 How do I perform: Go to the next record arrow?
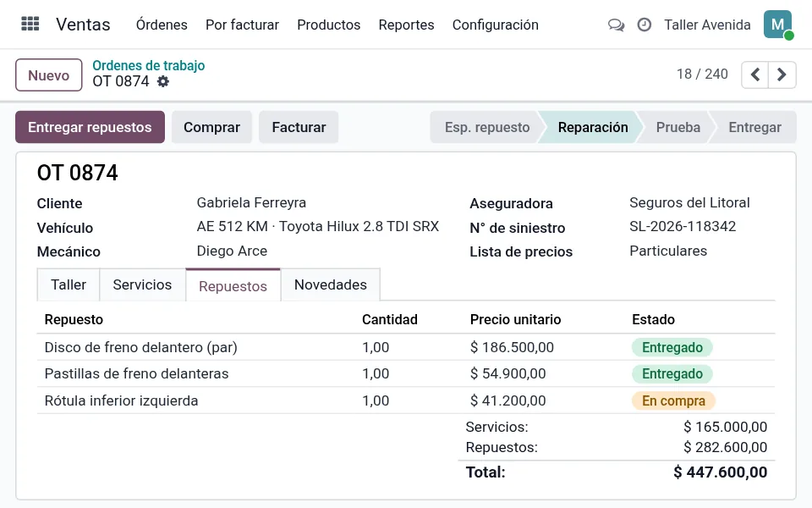[x=782, y=75]
